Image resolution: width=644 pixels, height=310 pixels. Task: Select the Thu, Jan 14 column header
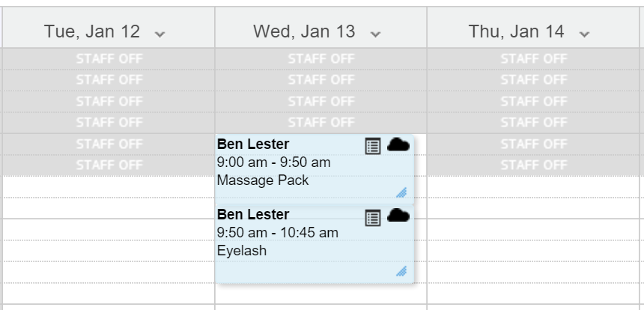pyautogui.click(x=533, y=27)
